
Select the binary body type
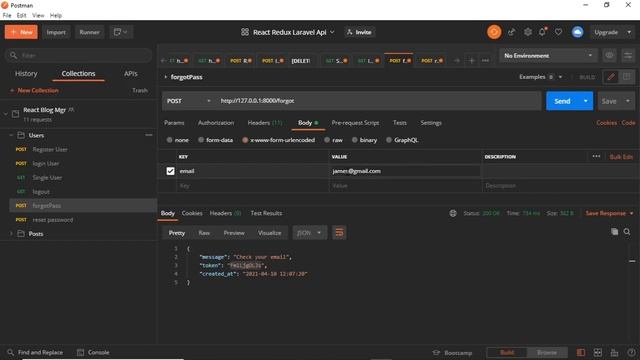coord(355,140)
